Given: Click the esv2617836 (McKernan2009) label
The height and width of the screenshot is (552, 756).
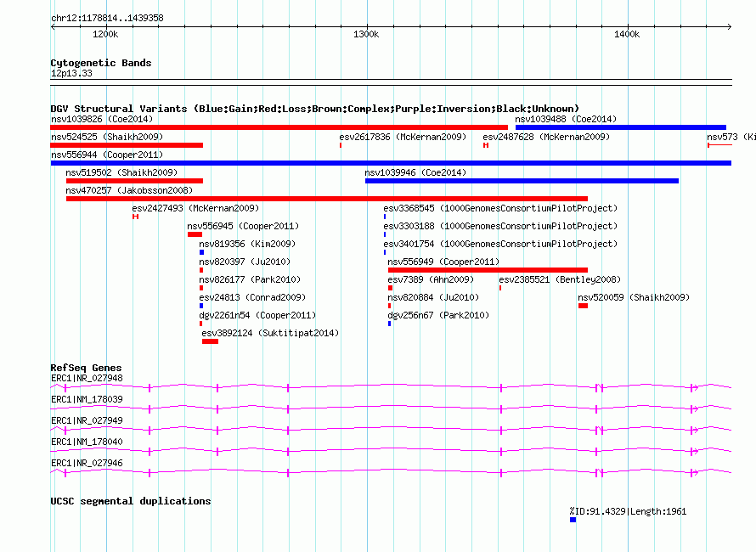Looking at the screenshot, I should pos(403,137).
